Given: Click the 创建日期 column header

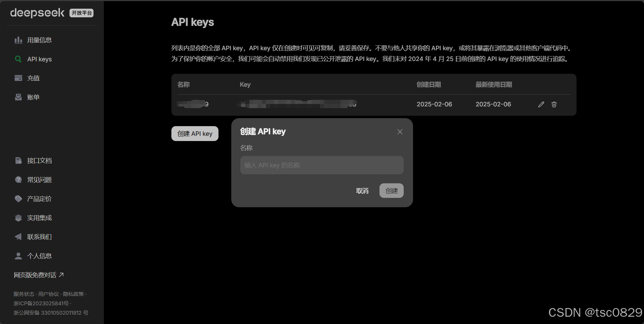Looking at the screenshot, I should [429, 85].
